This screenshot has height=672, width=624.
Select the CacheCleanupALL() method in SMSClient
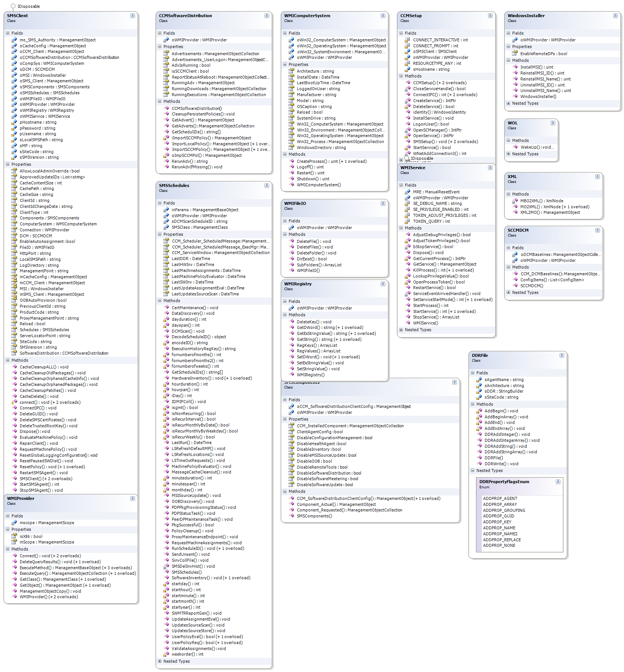point(44,367)
